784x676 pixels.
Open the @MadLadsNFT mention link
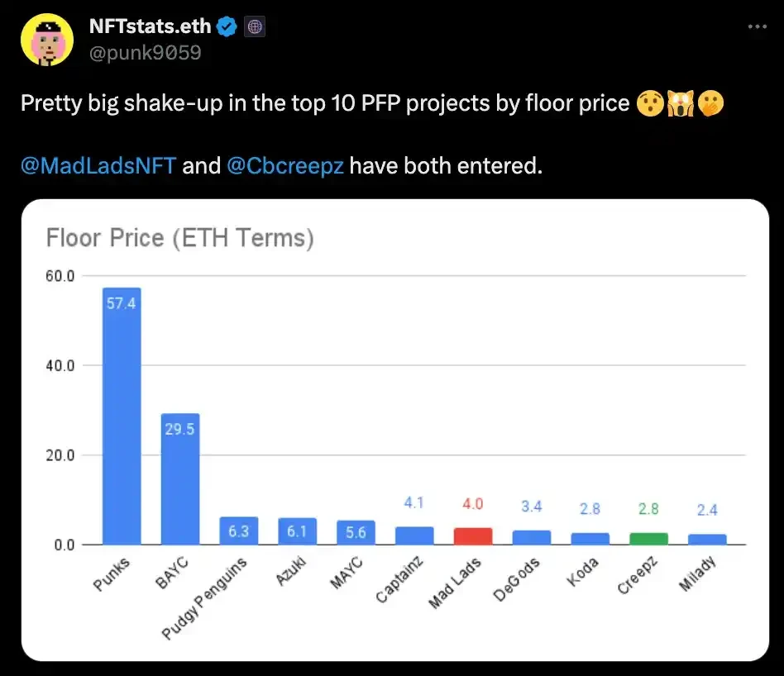98,165
